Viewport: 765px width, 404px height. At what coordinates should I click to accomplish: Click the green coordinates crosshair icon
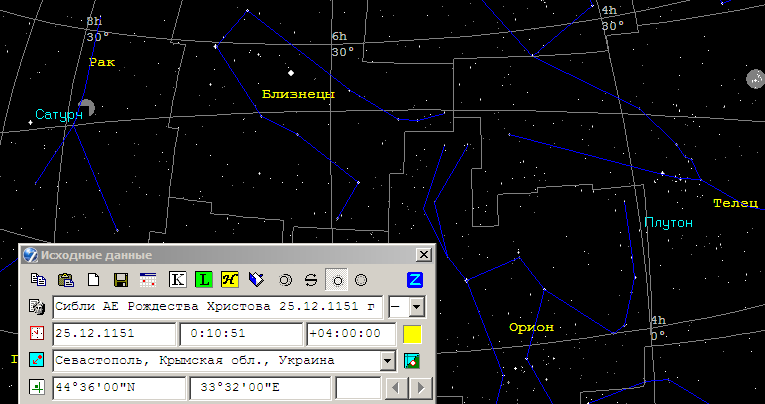37,387
